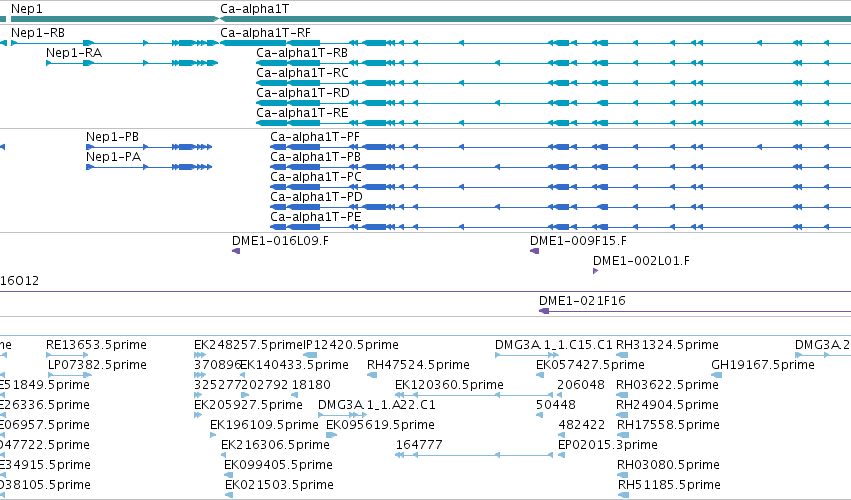Click the arrow glyph below EK095619.5prime
The height and width of the screenshot is (500, 851).
pyautogui.click(x=331, y=435)
